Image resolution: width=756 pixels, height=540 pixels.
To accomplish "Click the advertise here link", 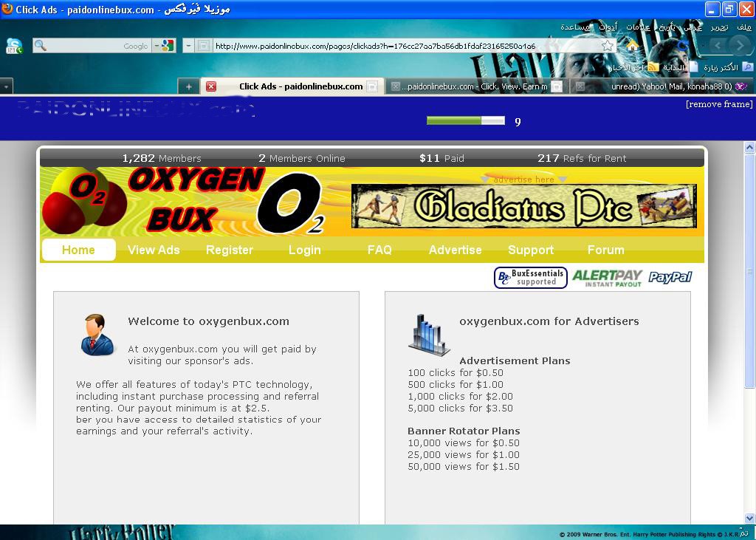I will pyautogui.click(x=523, y=180).
